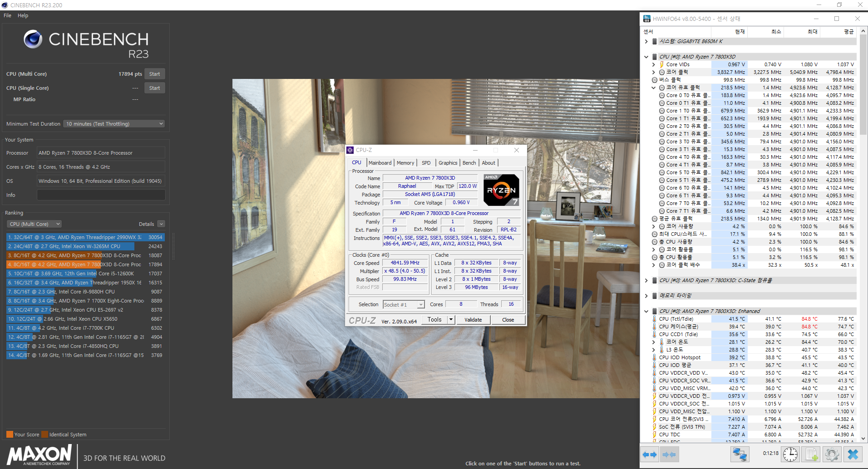Click HWiNFO64 title bar app icon
The height and width of the screenshot is (469, 868).
pos(647,19)
